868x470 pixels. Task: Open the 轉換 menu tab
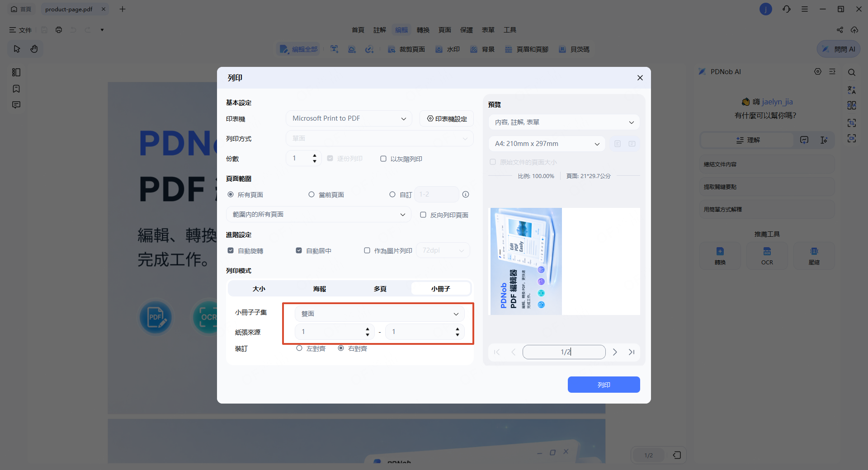pyautogui.click(x=423, y=30)
